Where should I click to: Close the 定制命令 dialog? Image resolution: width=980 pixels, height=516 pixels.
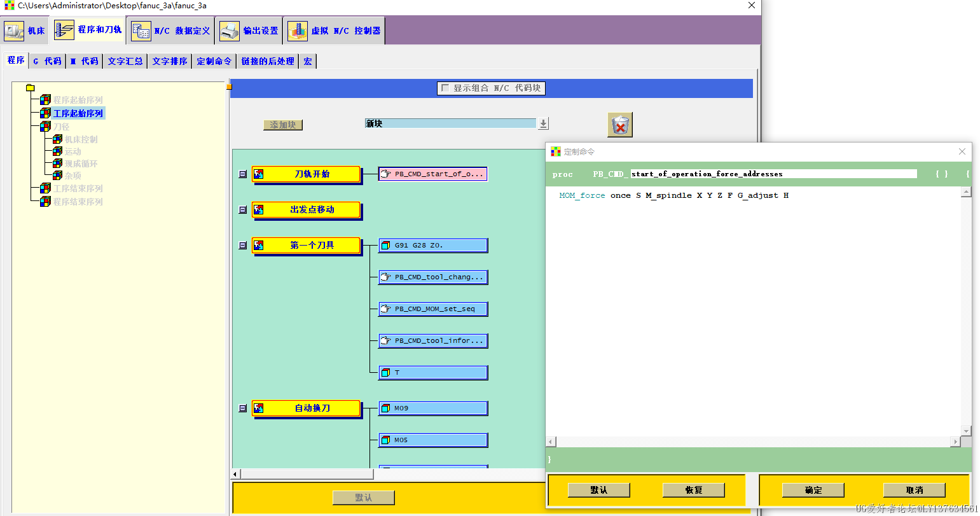point(962,151)
